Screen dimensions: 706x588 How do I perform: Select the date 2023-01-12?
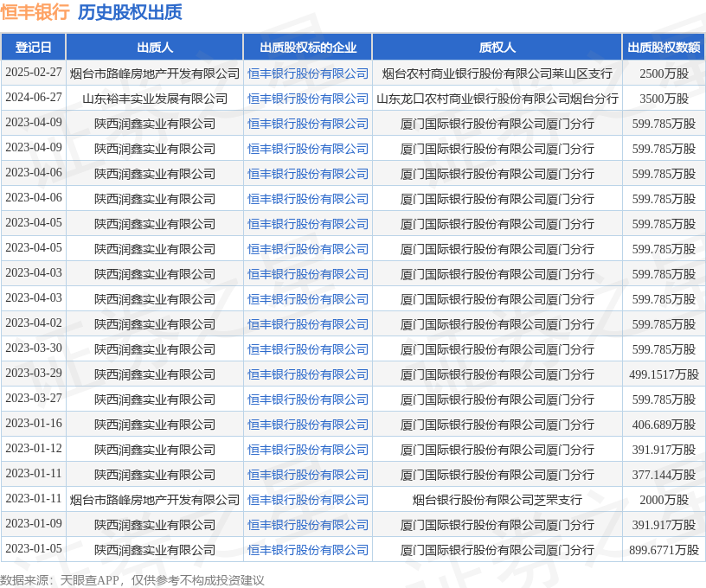pos(34,449)
